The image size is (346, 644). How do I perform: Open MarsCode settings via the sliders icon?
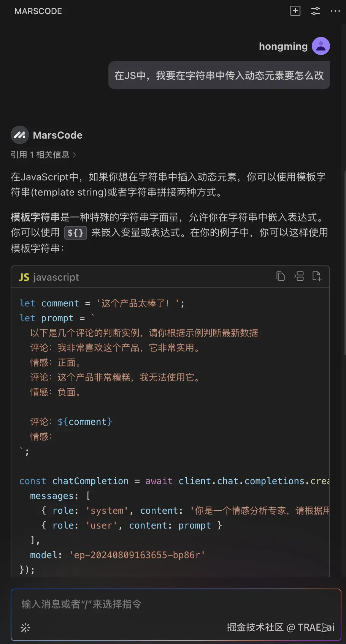tap(315, 11)
